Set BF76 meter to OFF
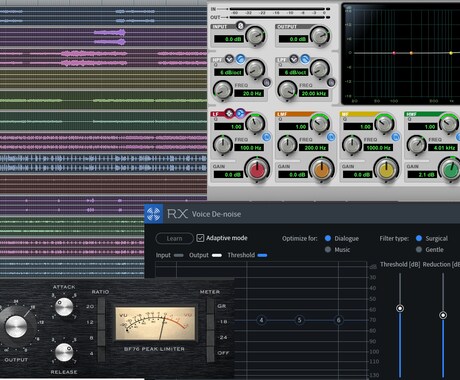Image resolution: width=460 pixels, height=380 pixels. (x=210, y=353)
